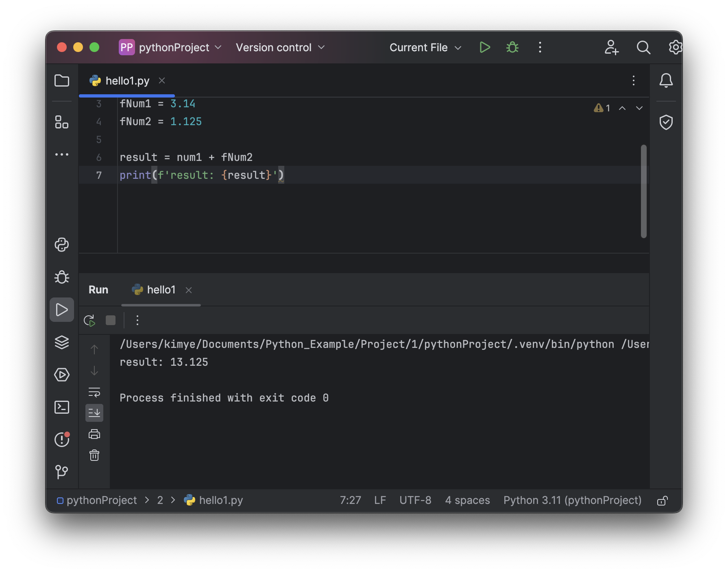Toggle scroll to end in console
This screenshot has width=728, height=573.
pos(94,413)
